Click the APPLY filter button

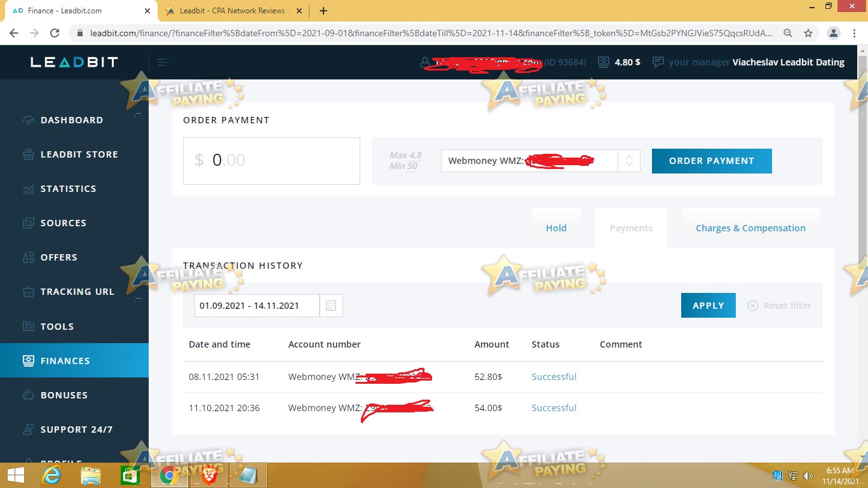tap(709, 306)
